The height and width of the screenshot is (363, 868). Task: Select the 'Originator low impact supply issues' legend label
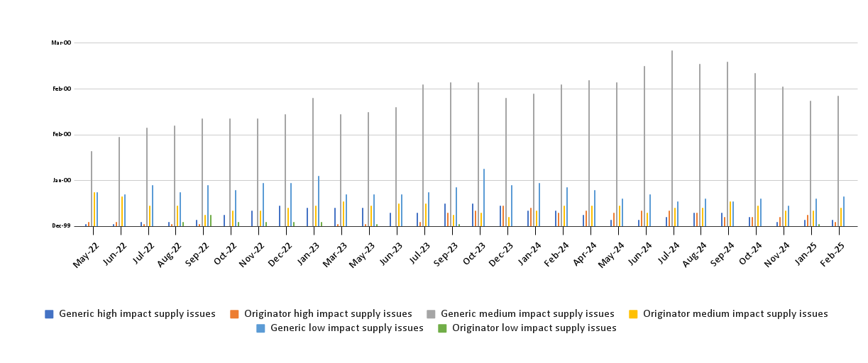(534, 328)
